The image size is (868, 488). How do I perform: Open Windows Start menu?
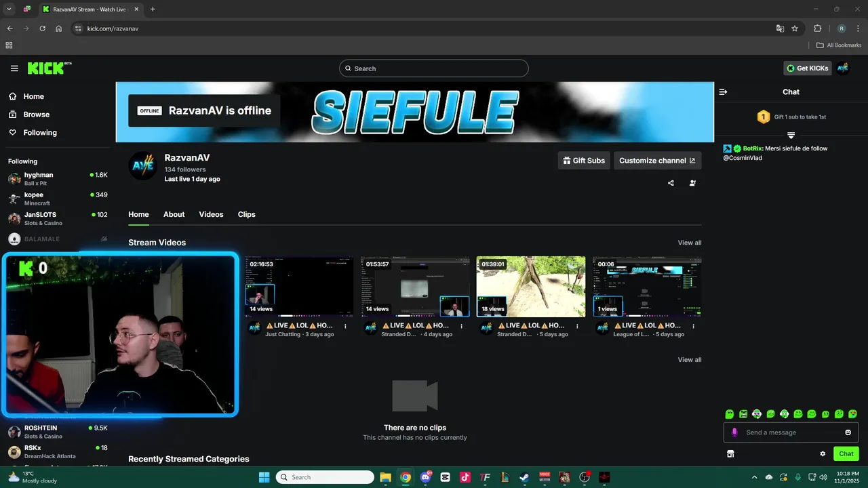[264, 477]
